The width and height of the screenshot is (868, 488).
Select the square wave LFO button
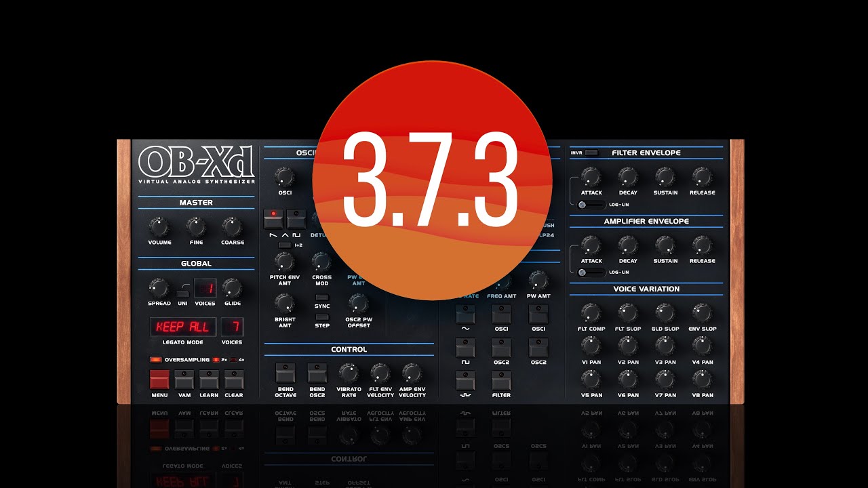[465, 348]
